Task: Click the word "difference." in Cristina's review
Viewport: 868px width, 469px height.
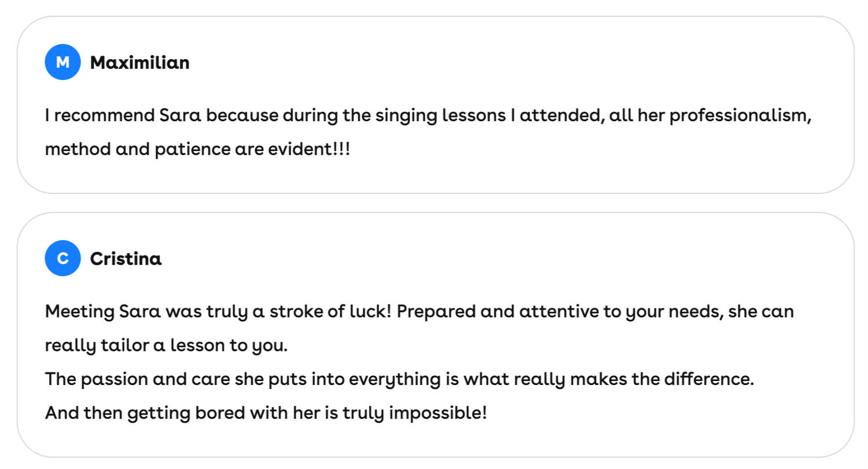Action: pyautogui.click(x=709, y=379)
